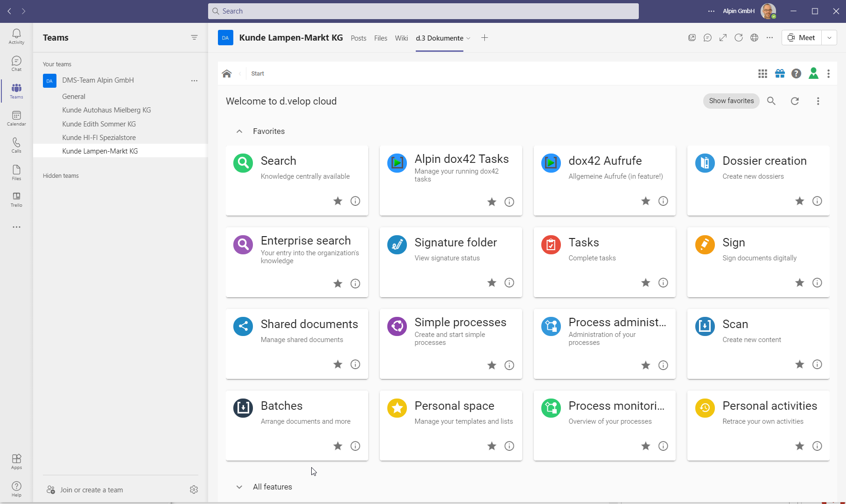Click the Filter teams icon

pos(194,37)
